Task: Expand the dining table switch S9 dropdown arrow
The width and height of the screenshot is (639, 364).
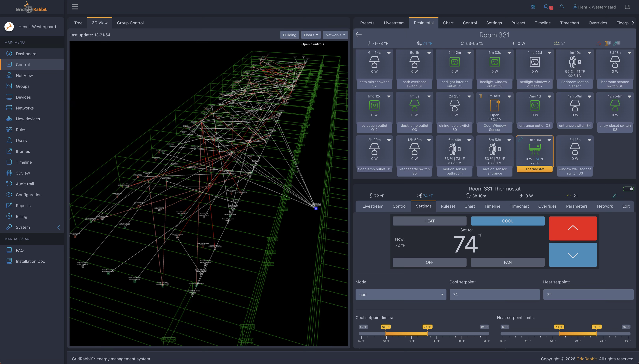Action: click(x=469, y=96)
